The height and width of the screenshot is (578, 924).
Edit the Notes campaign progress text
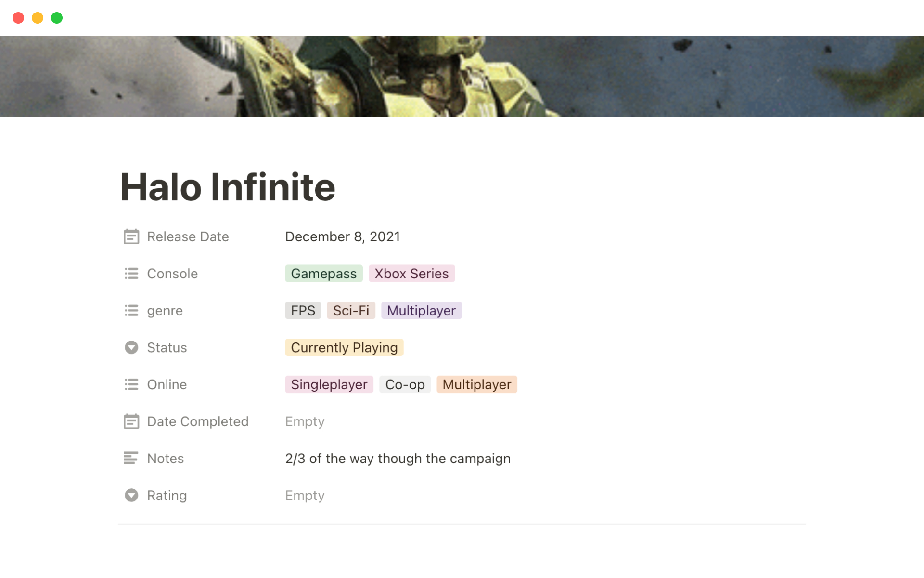(398, 458)
